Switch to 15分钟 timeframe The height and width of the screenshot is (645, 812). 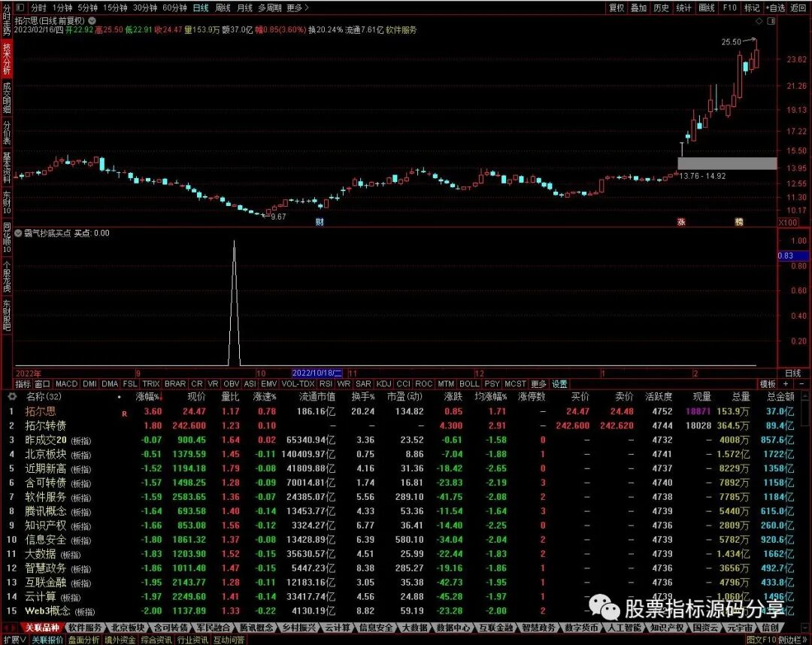click(x=115, y=8)
